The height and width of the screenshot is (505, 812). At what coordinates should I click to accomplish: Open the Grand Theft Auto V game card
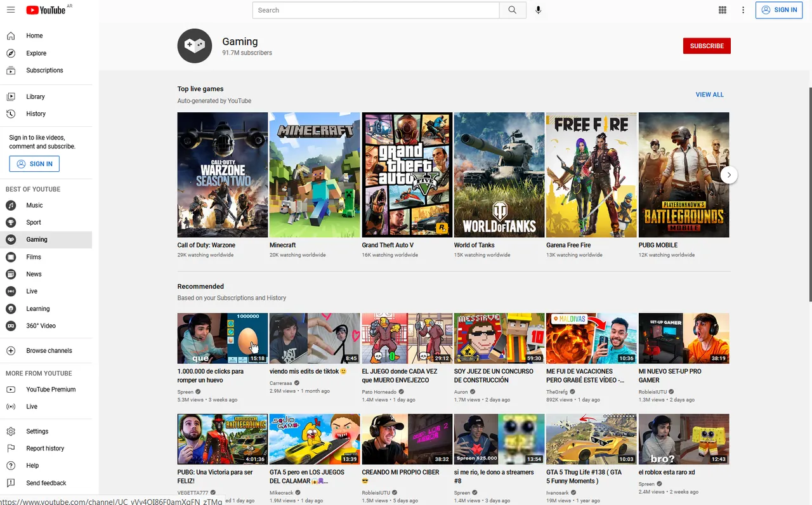pos(407,185)
